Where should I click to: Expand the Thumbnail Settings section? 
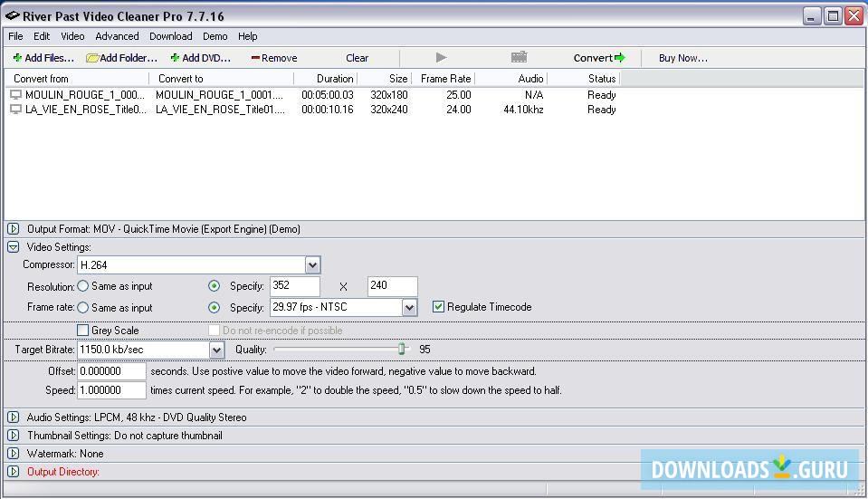click(14, 436)
